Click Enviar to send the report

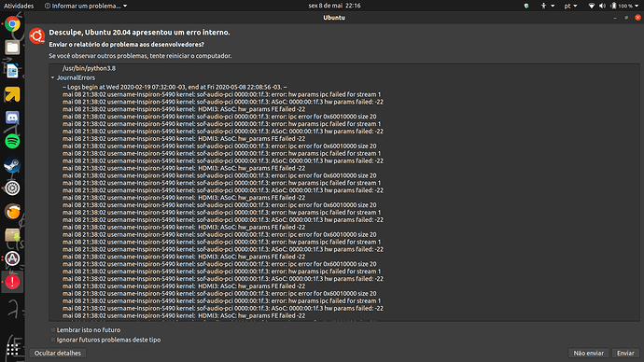625,353
